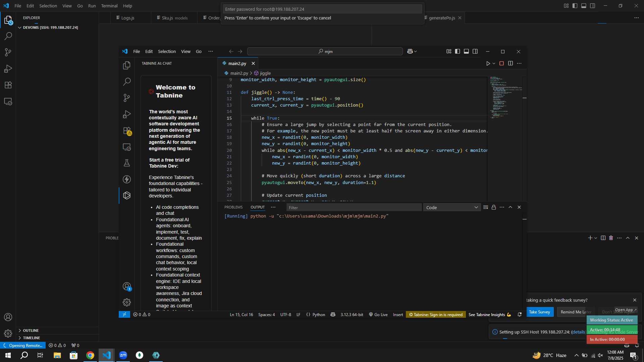Open the Terminal menu in the outer window
The image size is (644, 362).
coord(109,6)
